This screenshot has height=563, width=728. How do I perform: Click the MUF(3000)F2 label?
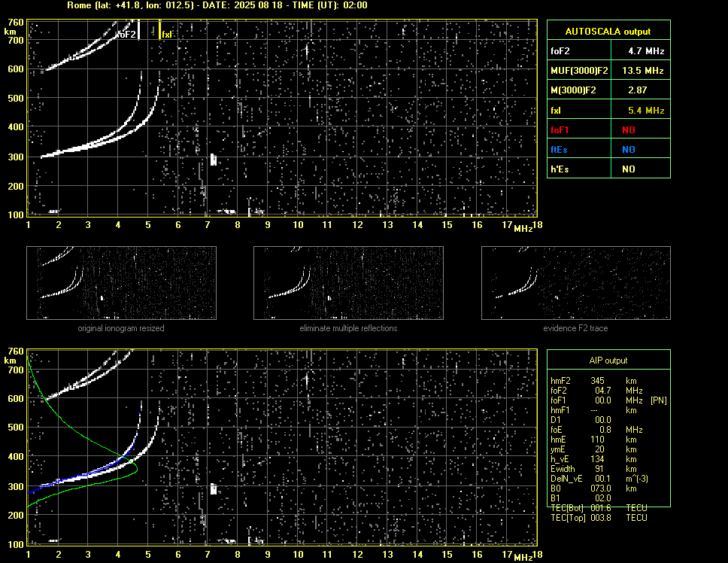pyautogui.click(x=579, y=71)
